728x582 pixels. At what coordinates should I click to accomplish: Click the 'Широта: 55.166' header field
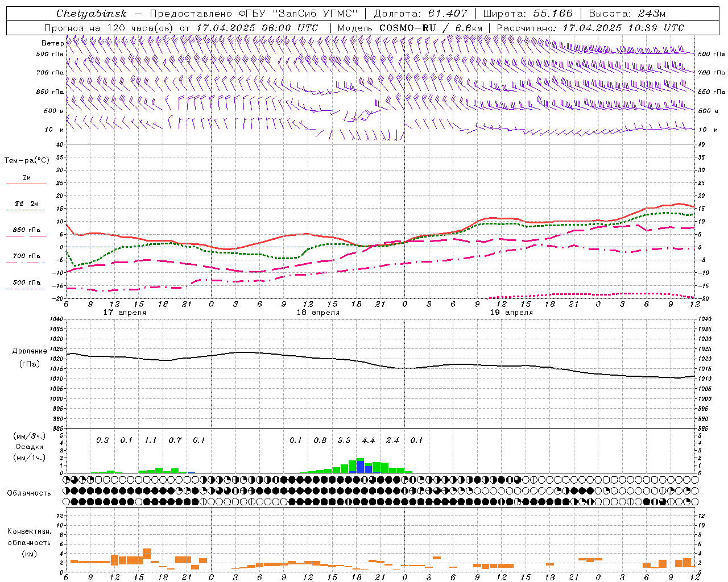528,14
